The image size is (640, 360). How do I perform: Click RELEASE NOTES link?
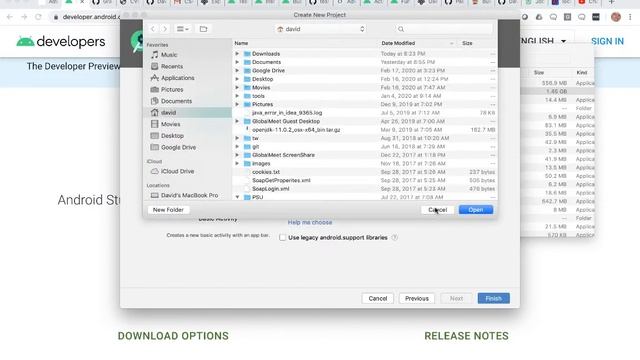point(467,336)
